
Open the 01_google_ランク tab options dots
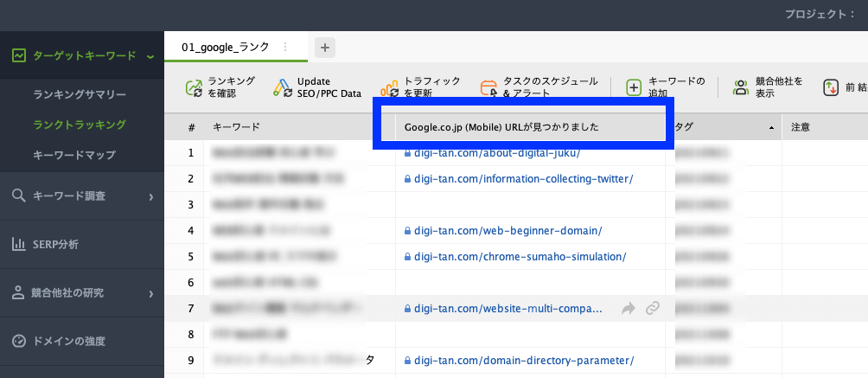(x=285, y=47)
